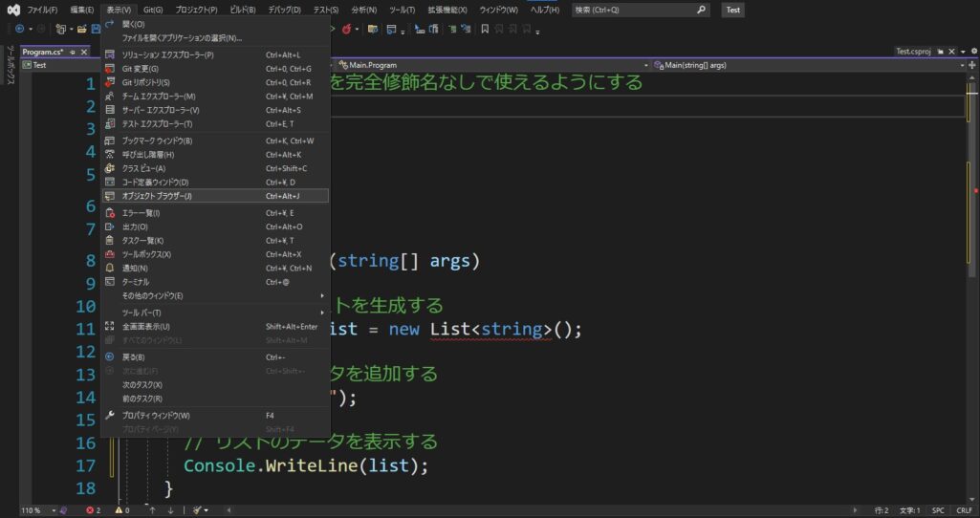The height and width of the screenshot is (518, 980).
Task: Click the CRLF line ending indicator
Action: [x=965, y=510]
